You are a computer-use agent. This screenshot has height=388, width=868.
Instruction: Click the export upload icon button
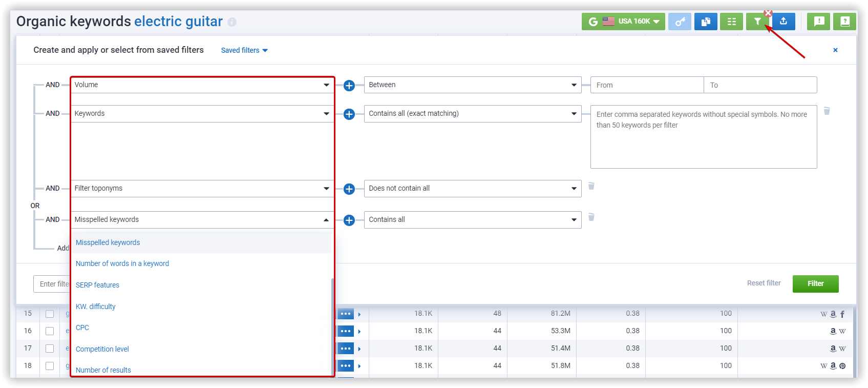coord(783,22)
